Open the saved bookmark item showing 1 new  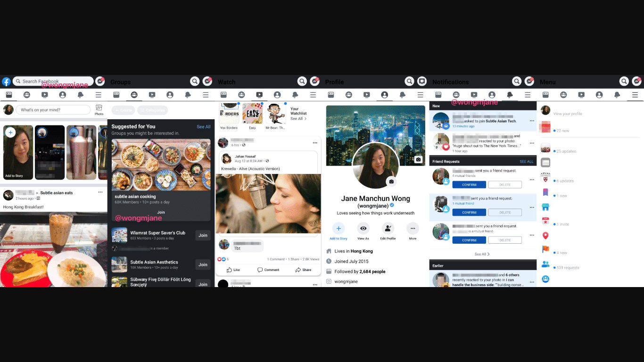point(545,192)
